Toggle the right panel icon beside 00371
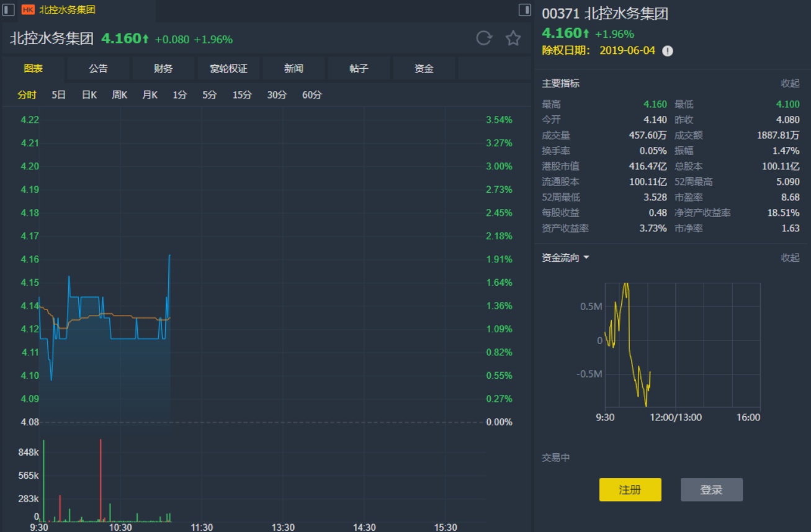Viewport: 811px width, 532px height. (525, 10)
